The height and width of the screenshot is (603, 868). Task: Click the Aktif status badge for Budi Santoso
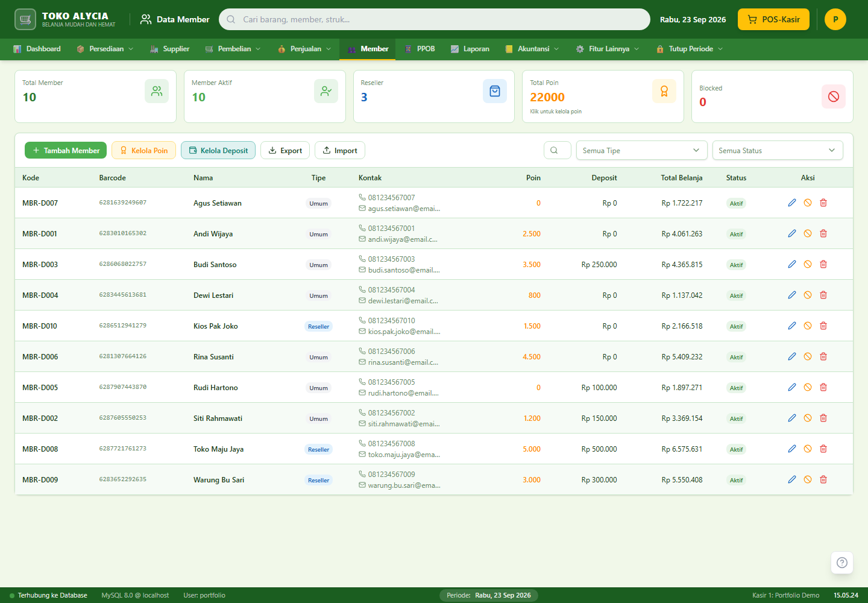tap(736, 265)
